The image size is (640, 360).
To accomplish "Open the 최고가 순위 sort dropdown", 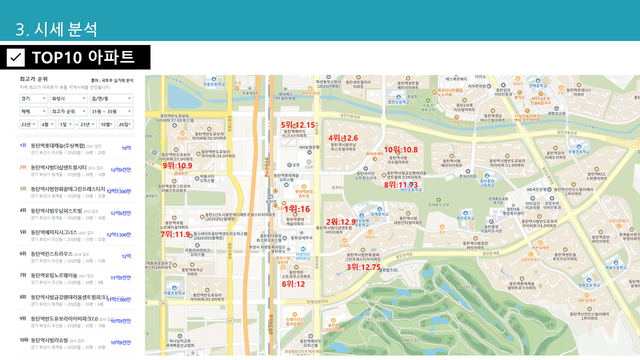I will point(69,111).
